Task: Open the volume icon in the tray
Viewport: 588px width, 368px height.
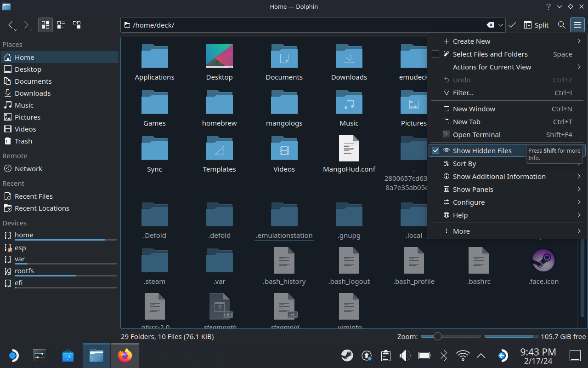Action: pos(405,356)
